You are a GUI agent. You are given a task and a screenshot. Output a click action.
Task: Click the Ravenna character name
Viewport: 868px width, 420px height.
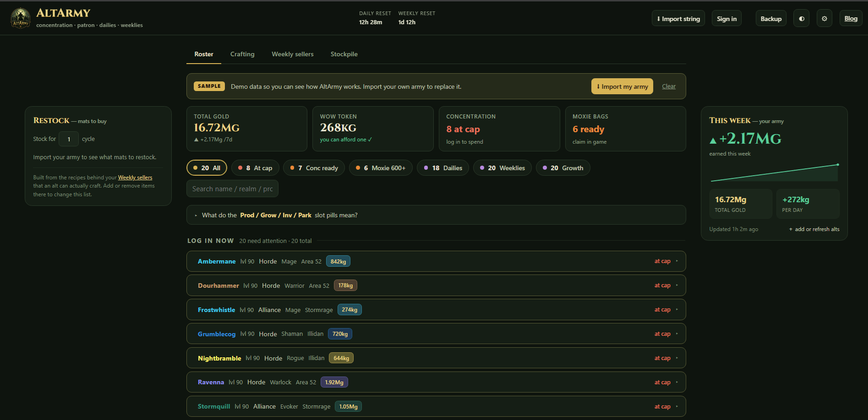211,382
